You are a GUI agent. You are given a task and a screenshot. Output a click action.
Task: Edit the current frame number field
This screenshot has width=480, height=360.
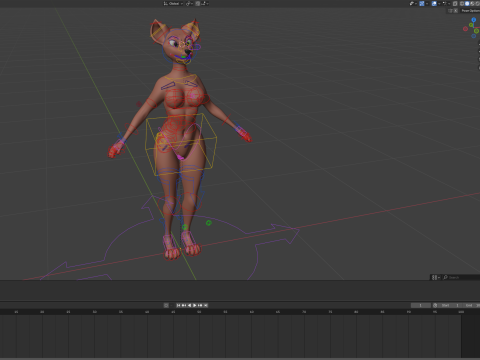[x=421, y=305]
